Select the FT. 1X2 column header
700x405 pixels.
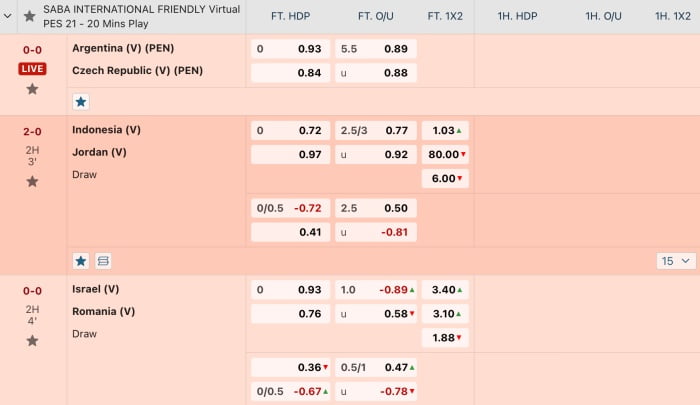pyautogui.click(x=445, y=17)
